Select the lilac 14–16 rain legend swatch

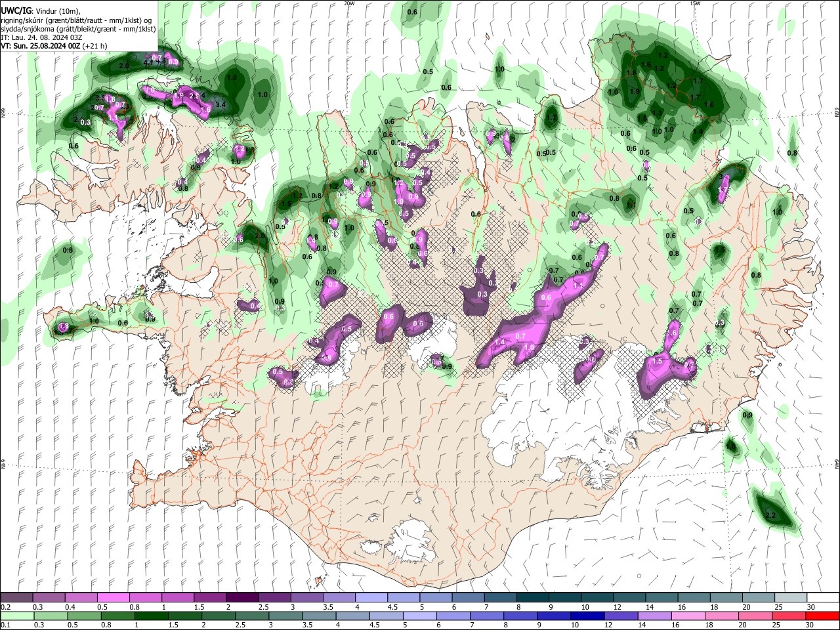[x=654, y=616]
